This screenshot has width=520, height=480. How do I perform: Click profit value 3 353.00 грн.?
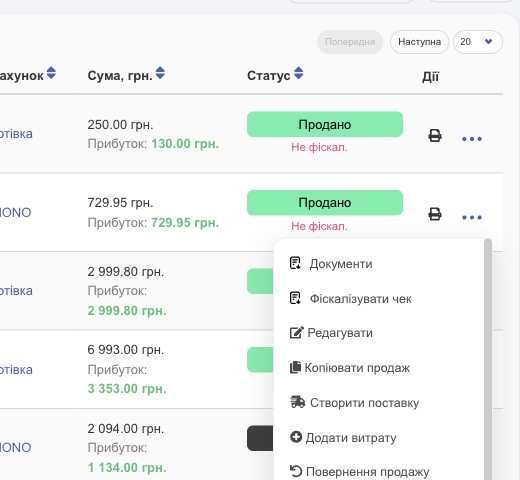click(x=127, y=389)
